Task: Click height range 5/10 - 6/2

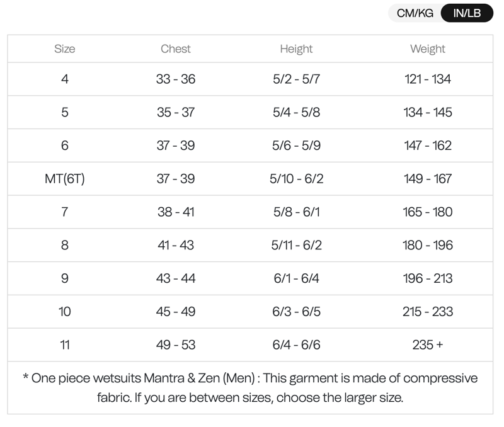Action: click(296, 179)
